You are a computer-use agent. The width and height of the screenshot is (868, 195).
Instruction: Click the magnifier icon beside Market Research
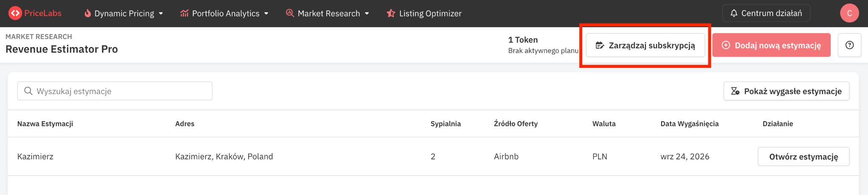coord(290,13)
